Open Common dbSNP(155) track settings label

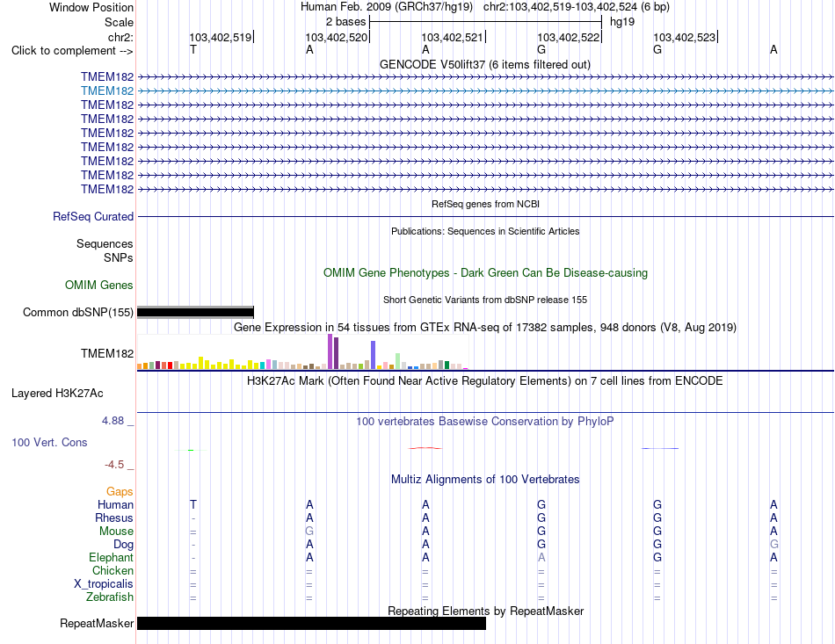point(77,312)
